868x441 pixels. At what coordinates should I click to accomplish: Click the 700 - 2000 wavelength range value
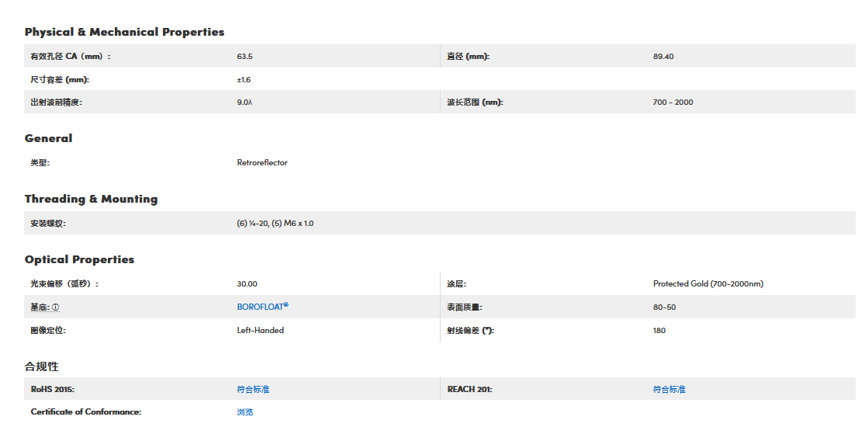673,102
